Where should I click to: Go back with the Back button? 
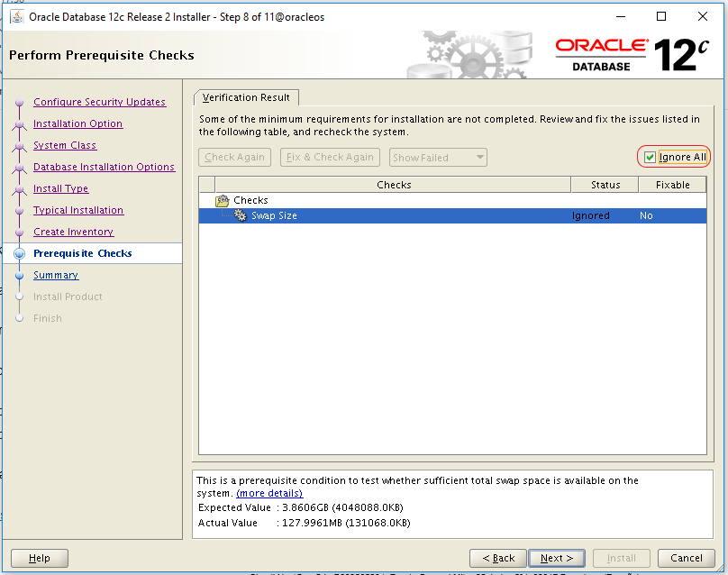[x=498, y=558]
